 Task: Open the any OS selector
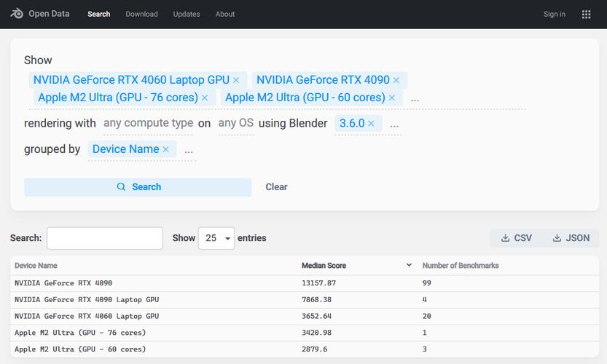235,123
